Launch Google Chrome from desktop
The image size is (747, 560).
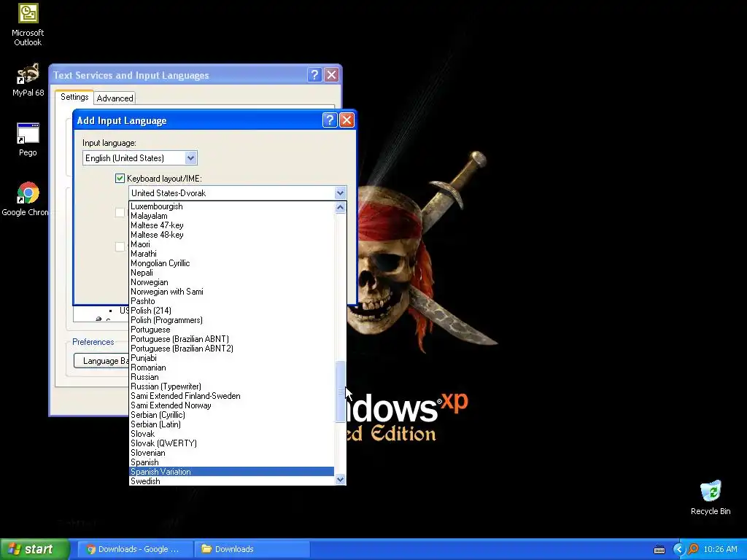pos(26,198)
